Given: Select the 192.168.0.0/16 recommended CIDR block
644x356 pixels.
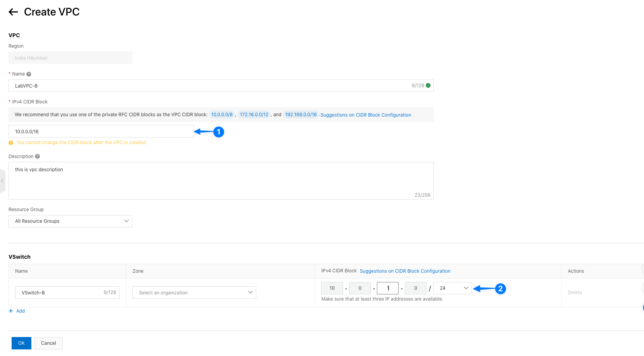Looking at the screenshot, I should 301,115.
